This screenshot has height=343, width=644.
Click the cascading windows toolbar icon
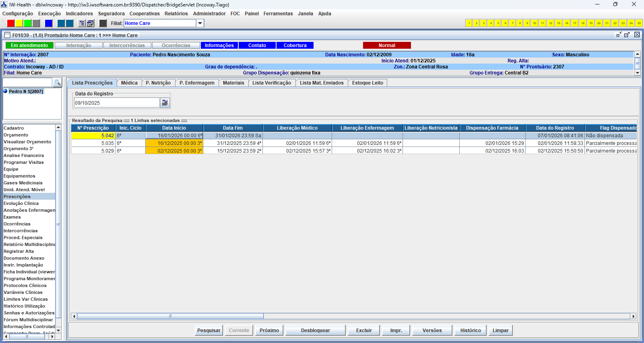91,23
